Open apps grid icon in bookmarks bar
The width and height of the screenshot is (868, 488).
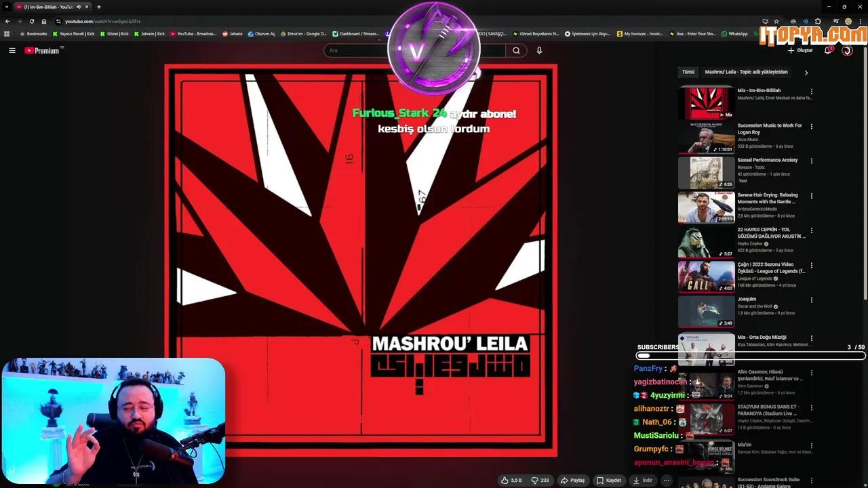(7, 33)
